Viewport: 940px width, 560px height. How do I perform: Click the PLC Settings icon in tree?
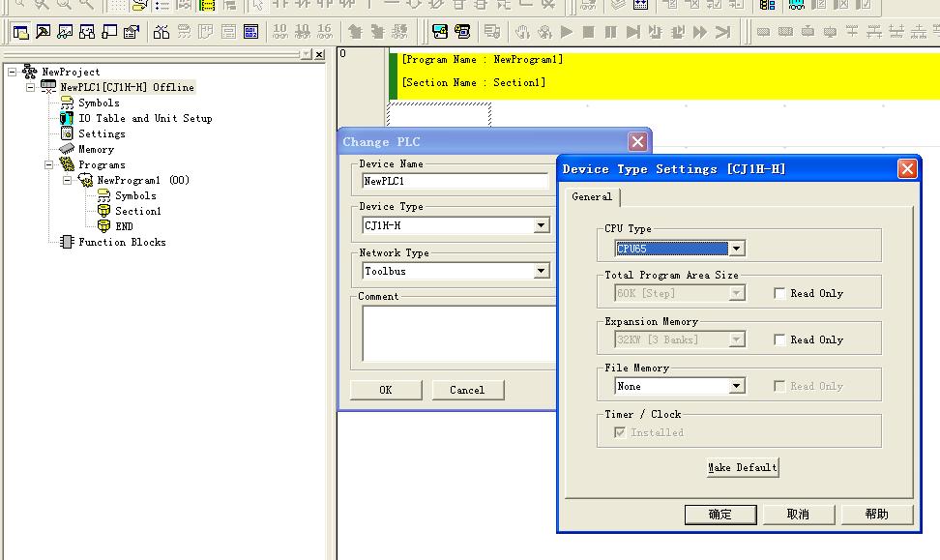click(x=67, y=133)
